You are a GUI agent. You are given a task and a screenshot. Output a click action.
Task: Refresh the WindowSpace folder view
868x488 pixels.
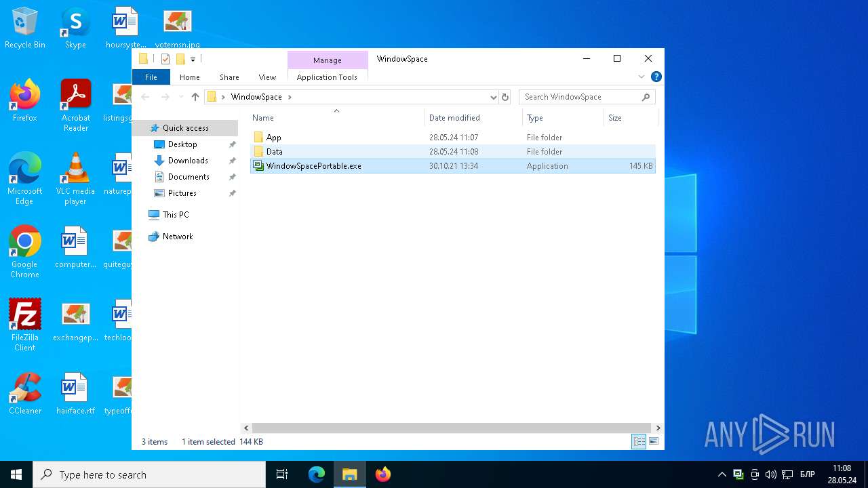point(505,97)
